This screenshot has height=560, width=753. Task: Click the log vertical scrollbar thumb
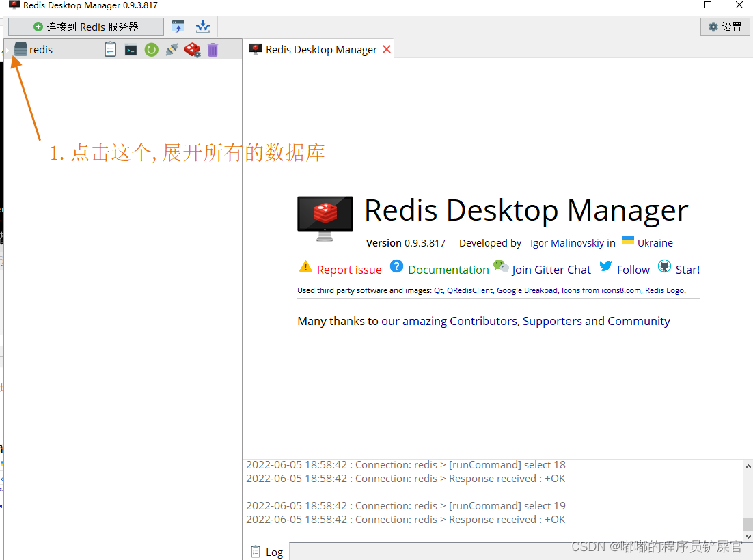tap(748, 524)
